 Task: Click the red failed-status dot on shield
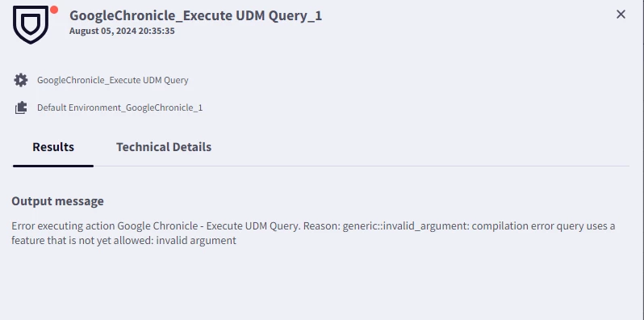pos(54,10)
